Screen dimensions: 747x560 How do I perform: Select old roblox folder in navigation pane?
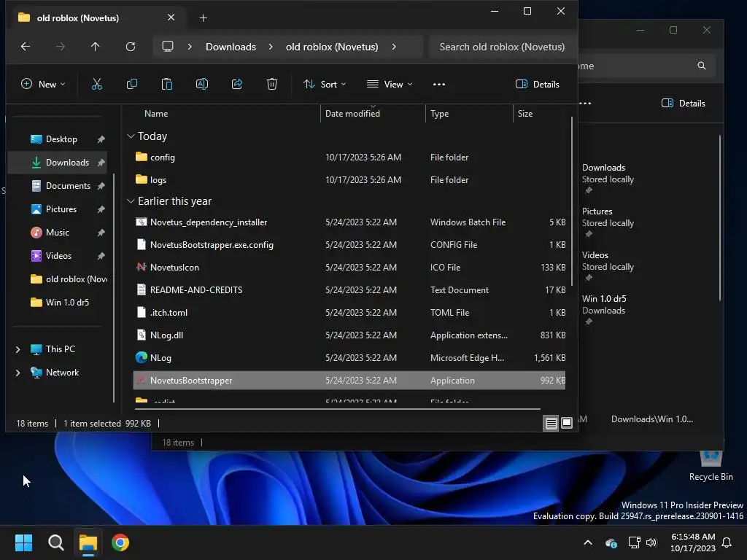[69, 279]
